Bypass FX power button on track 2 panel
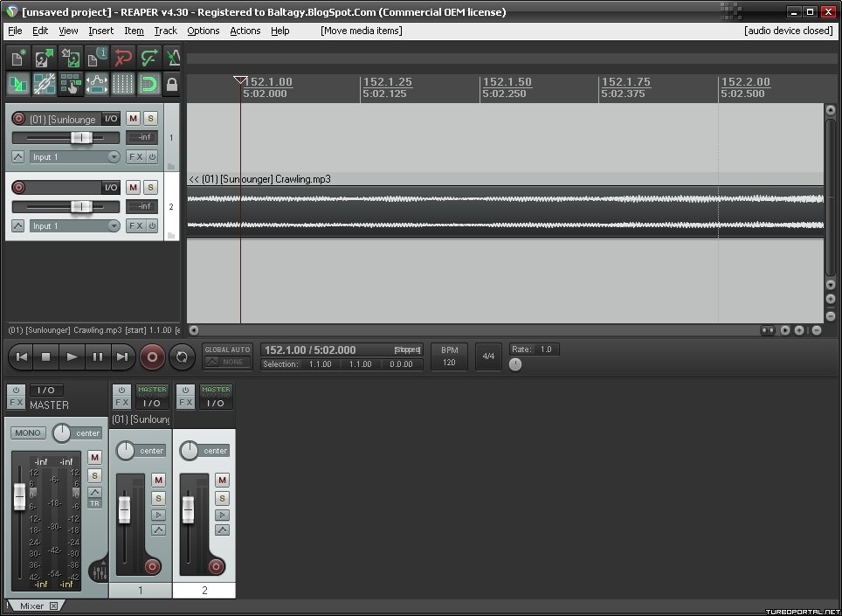The image size is (842, 616). (x=152, y=225)
